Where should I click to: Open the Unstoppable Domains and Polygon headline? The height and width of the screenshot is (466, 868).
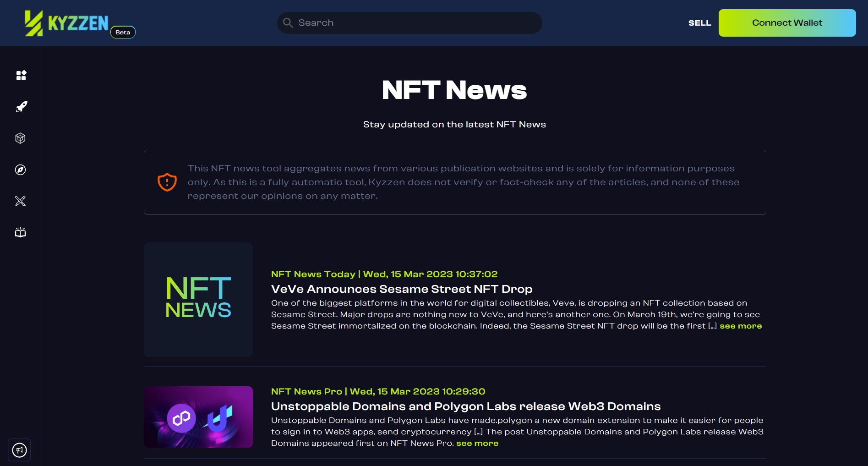coord(465,406)
